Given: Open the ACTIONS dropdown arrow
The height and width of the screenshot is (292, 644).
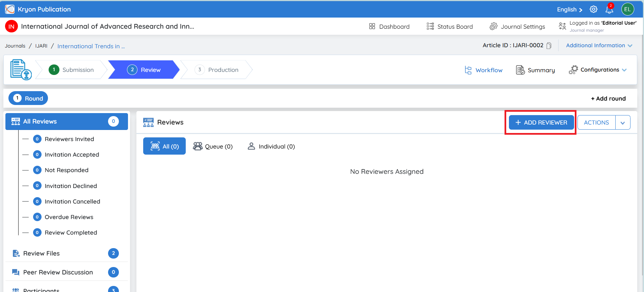Looking at the screenshot, I should point(623,123).
